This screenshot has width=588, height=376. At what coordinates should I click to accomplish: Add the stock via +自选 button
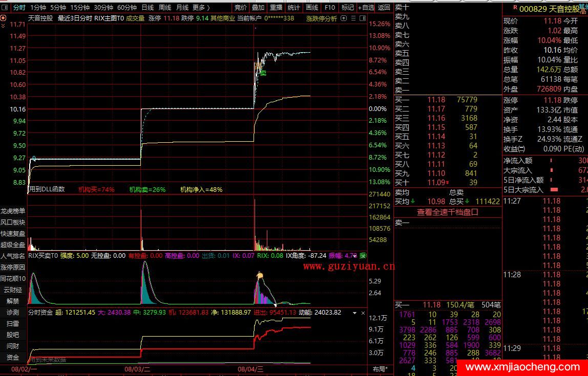click(365, 8)
